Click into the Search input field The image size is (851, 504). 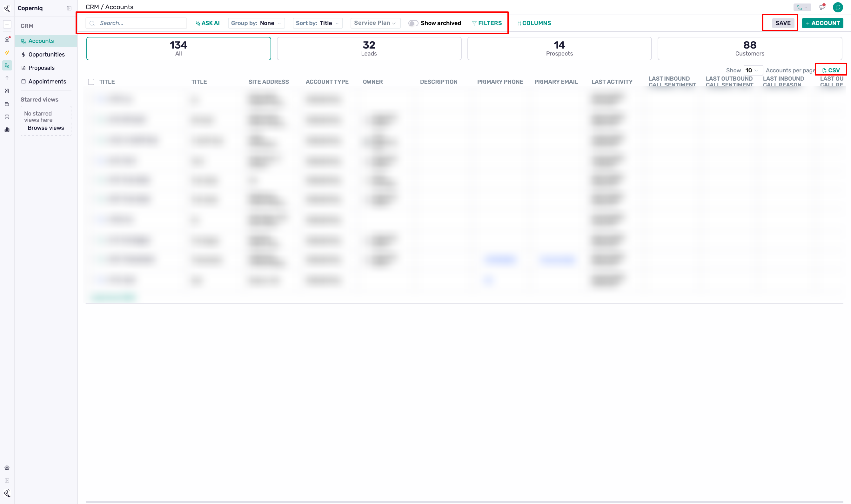(x=136, y=23)
